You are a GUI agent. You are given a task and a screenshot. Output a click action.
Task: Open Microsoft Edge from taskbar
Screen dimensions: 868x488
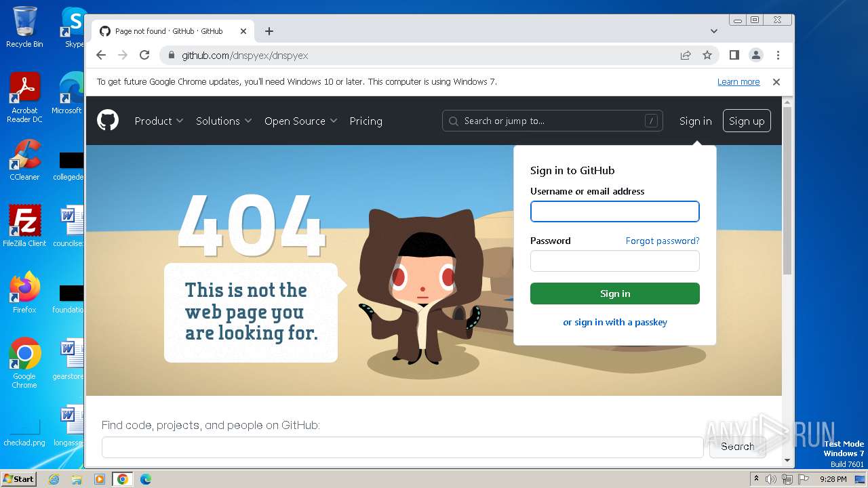(145, 479)
